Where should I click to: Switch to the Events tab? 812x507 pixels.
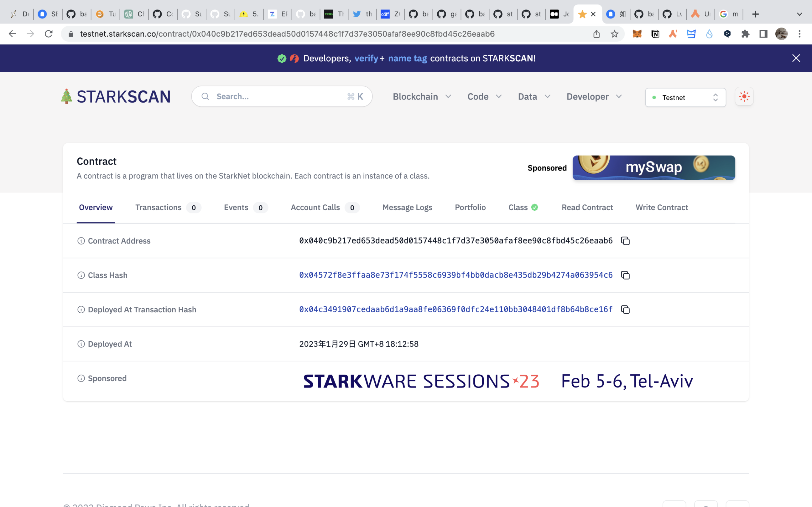(x=236, y=207)
